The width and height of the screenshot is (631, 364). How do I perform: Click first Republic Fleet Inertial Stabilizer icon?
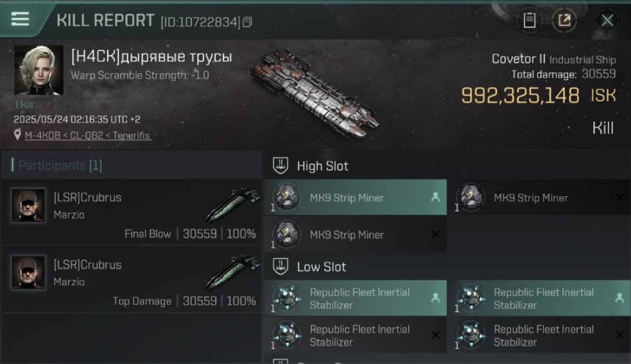(287, 298)
